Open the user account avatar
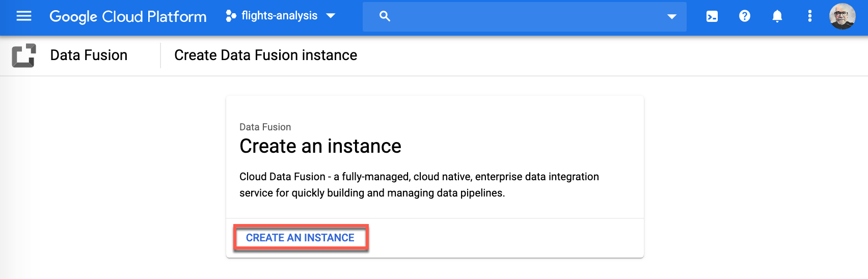 [x=842, y=16]
